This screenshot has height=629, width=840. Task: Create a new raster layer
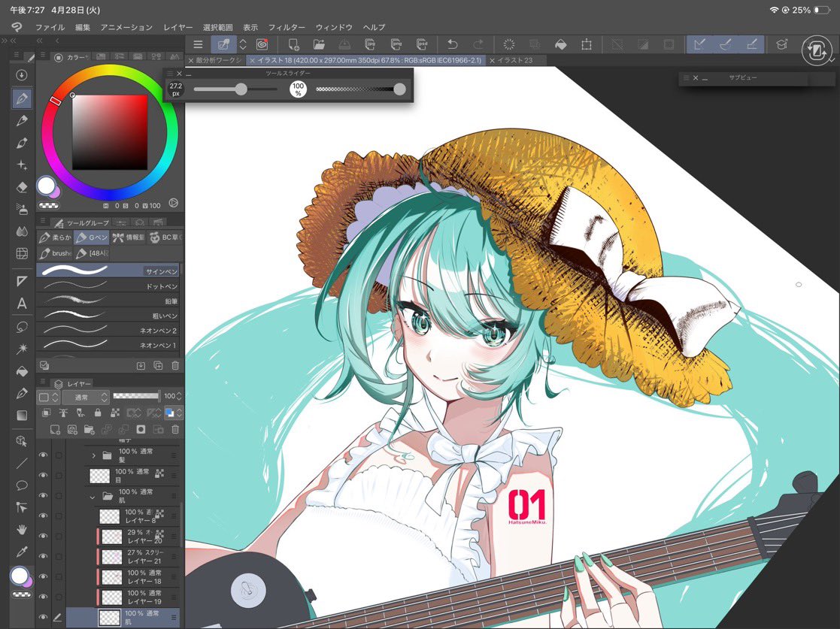(x=55, y=429)
